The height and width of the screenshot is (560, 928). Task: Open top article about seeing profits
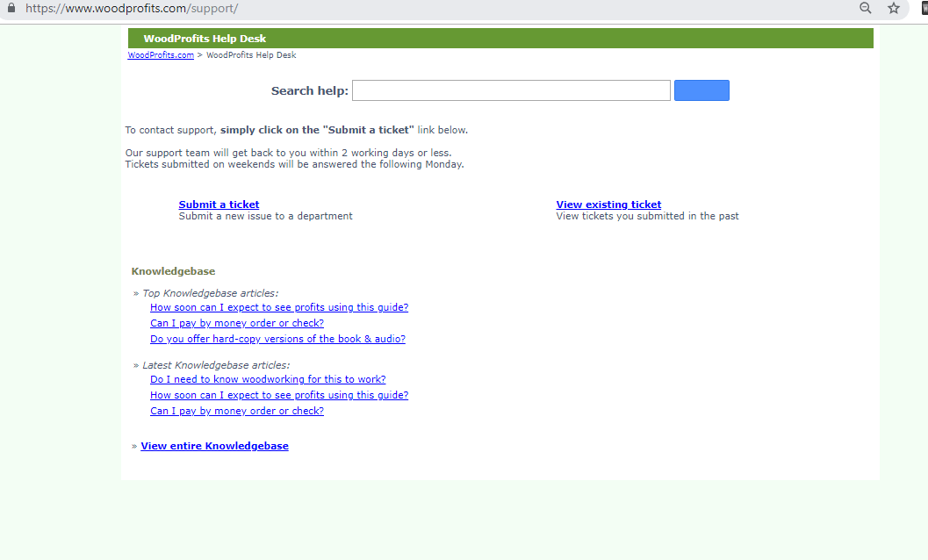tap(279, 307)
